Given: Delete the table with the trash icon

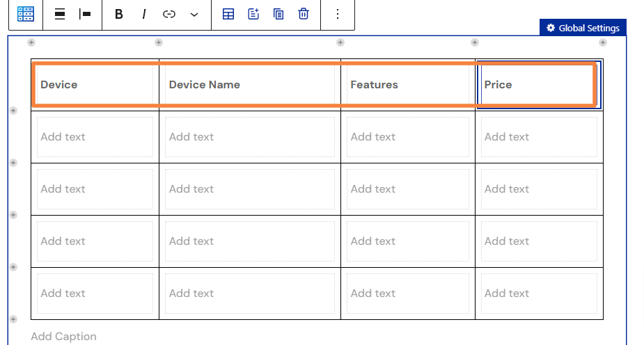Looking at the screenshot, I should coord(304,14).
